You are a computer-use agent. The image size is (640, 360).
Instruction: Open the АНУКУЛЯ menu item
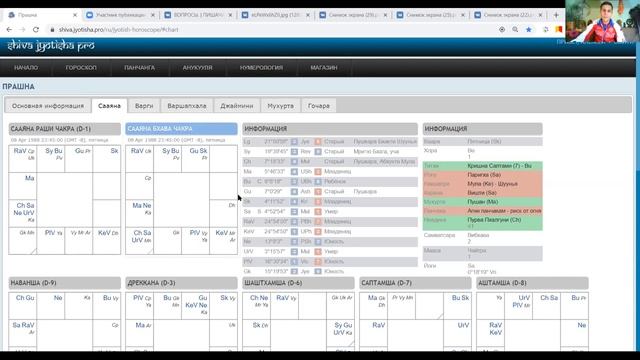[x=198, y=68]
